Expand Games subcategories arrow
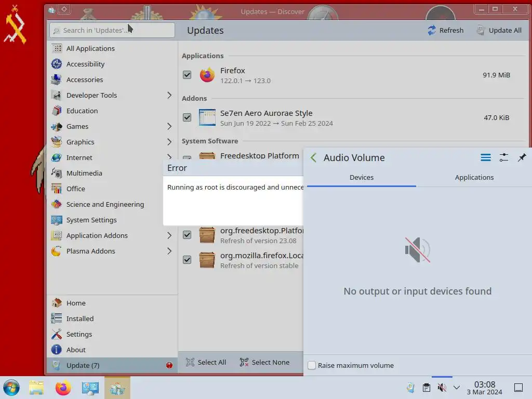The height and width of the screenshot is (399, 532). click(x=169, y=127)
